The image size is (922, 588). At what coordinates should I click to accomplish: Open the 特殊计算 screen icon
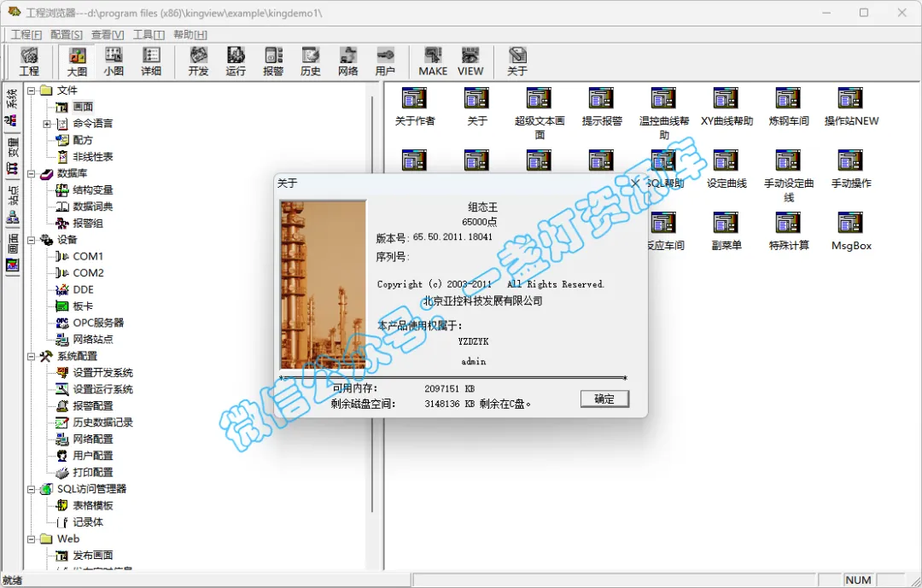789,231
